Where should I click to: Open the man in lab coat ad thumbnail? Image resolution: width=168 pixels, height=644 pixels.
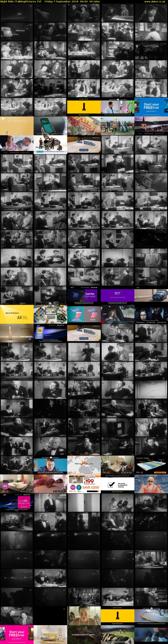point(118,107)
